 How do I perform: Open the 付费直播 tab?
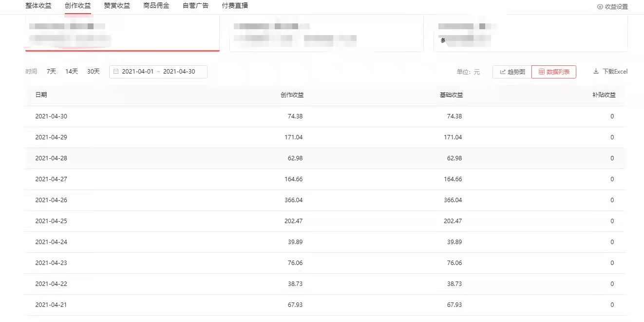(235, 6)
